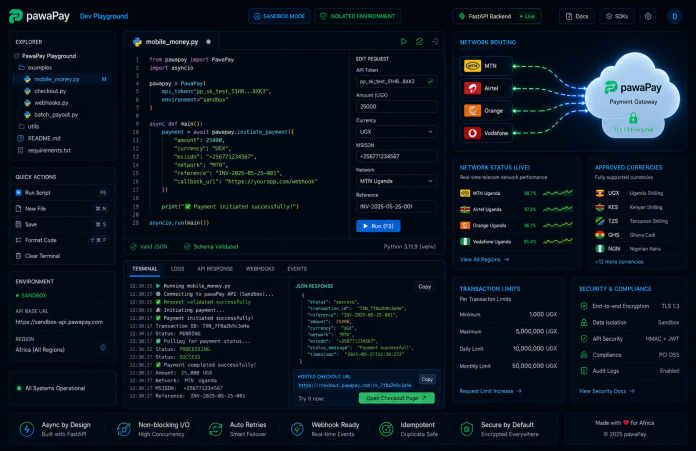Select Orange network icon in routing
Screen dimensions: 696x451
[472, 111]
